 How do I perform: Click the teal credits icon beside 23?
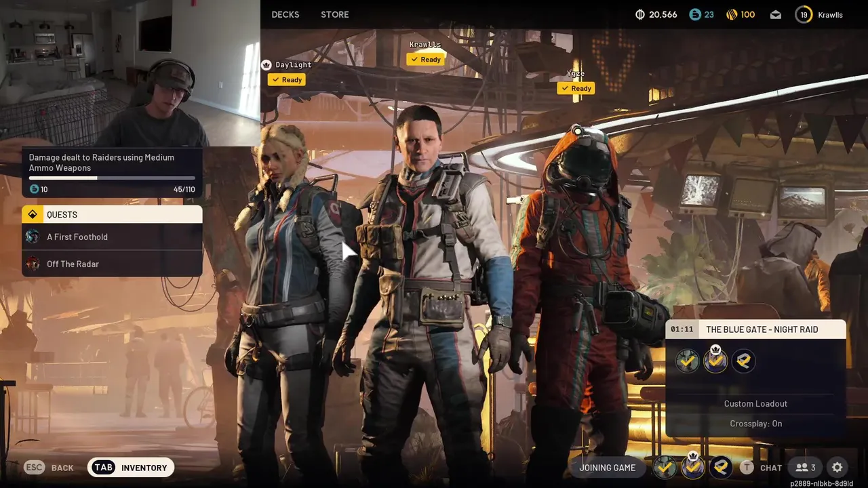point(694,14)
